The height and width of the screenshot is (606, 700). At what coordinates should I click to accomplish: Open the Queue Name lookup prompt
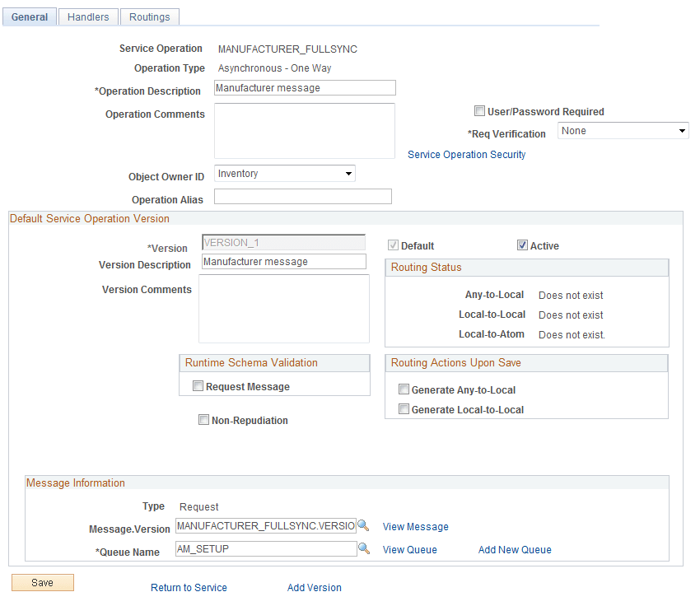pyautogui.click(x=364, y=548)
